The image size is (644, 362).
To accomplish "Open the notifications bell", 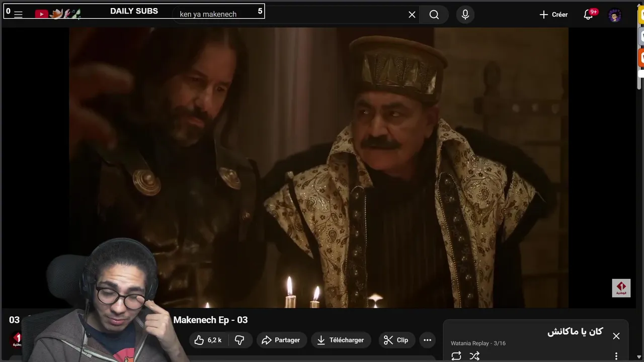I will click(x=588, y=15).
